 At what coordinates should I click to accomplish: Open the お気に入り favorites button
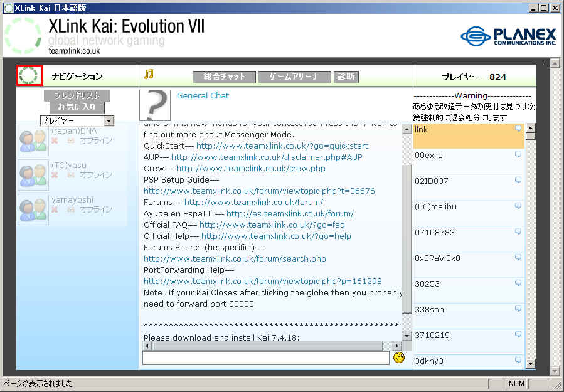point(77,107)
